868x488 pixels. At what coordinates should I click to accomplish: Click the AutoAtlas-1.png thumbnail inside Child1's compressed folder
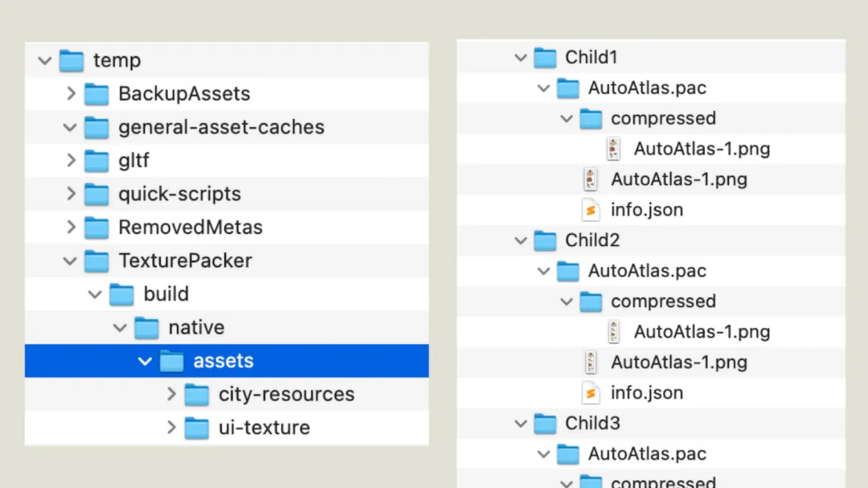coord(615,149)
